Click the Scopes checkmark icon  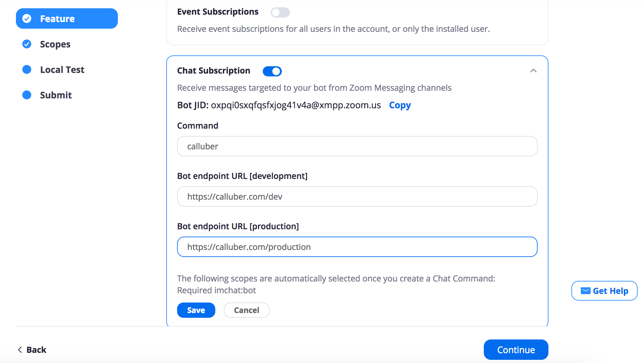pyautogui.click(x=27, y=44)
